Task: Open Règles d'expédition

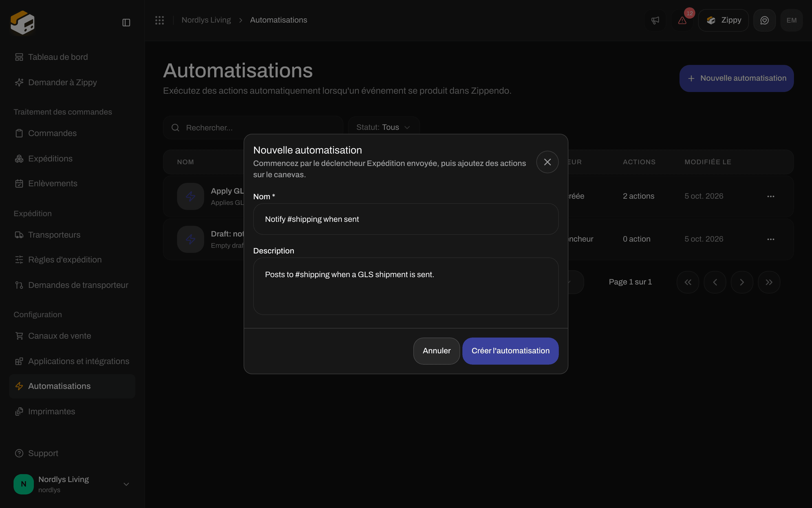Action: pyautogui.click(x=72, y=260)
